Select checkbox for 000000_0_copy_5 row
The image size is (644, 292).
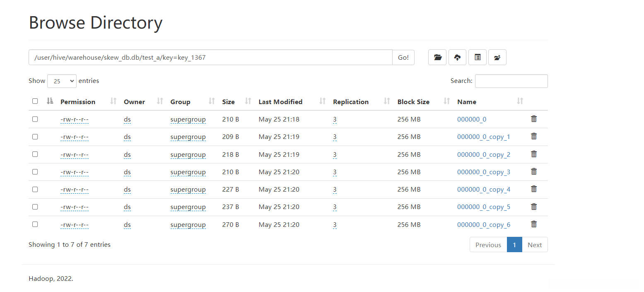tap(35, 207)
